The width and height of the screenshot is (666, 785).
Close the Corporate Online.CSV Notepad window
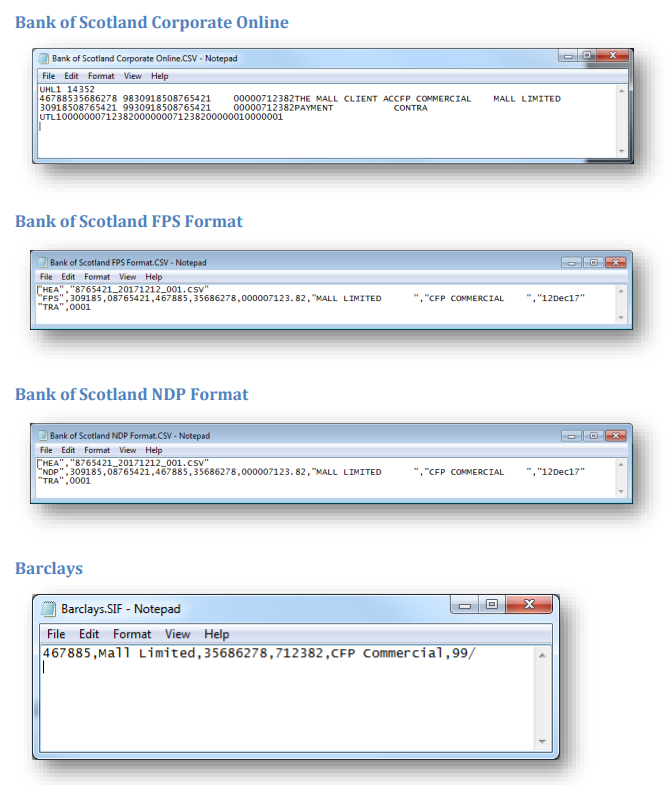click(612, 56)
